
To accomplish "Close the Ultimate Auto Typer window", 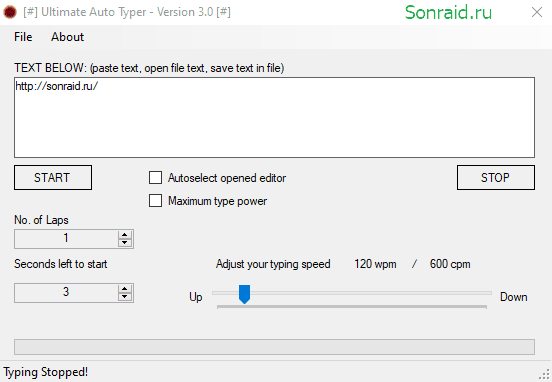I will point(537,12).
